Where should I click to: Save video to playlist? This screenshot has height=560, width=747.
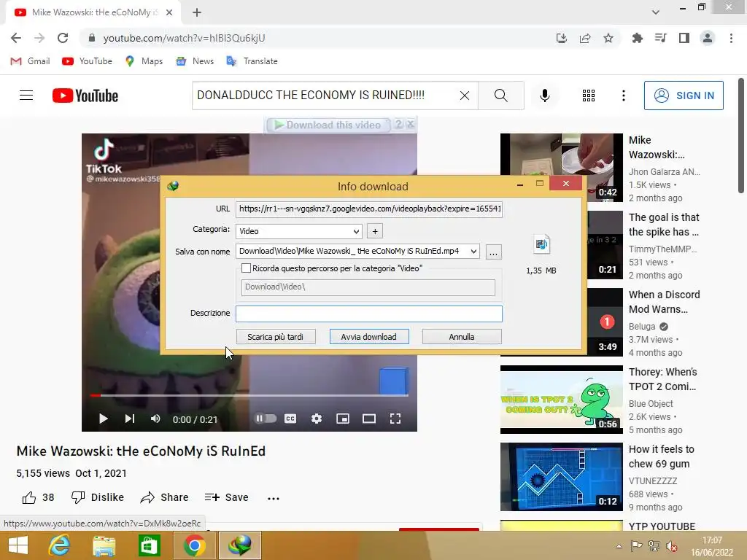[226, 497]
